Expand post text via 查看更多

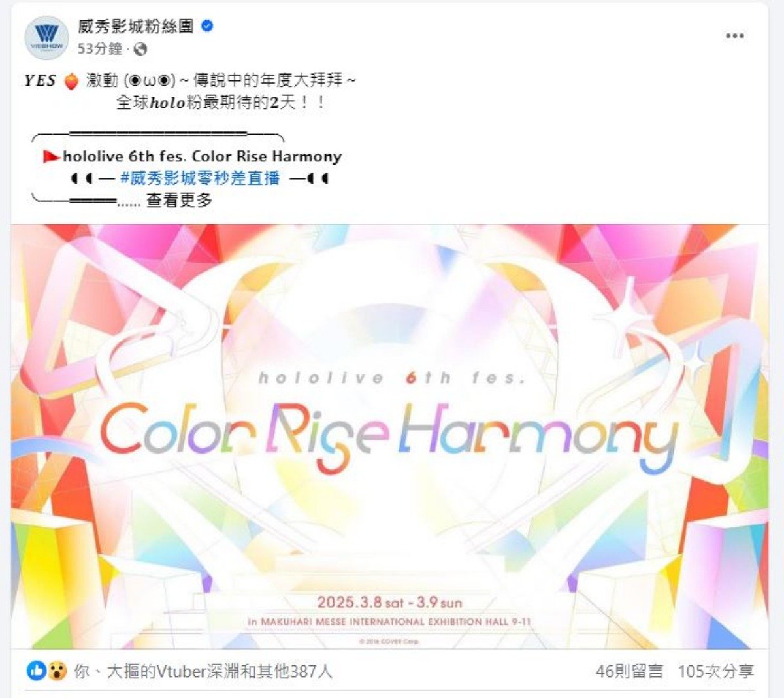pos(180,201)
